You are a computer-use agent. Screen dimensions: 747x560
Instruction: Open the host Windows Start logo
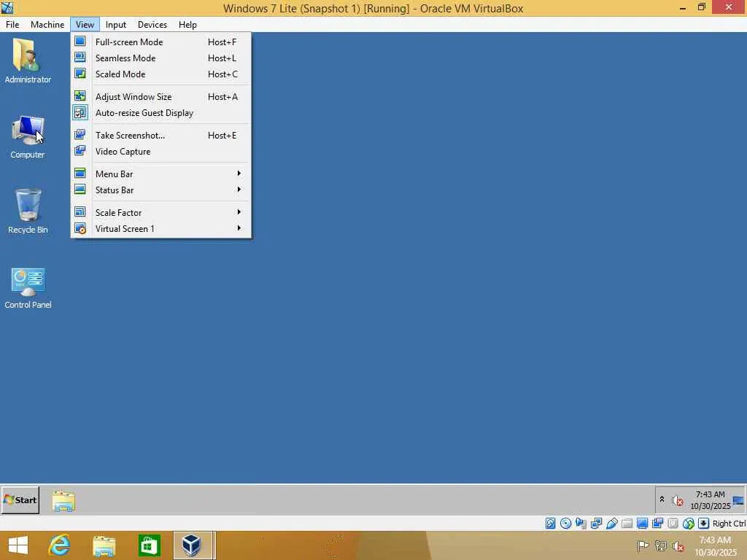tap(18, 545)
